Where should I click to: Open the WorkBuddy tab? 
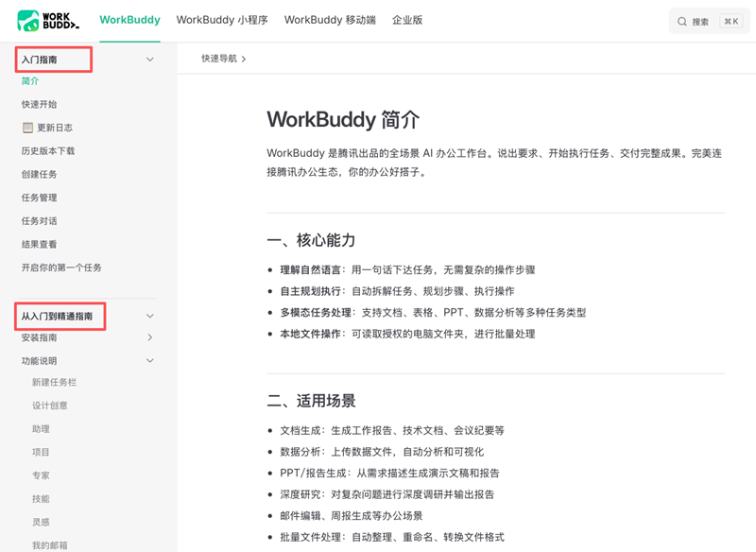click(x=129, y=20)
